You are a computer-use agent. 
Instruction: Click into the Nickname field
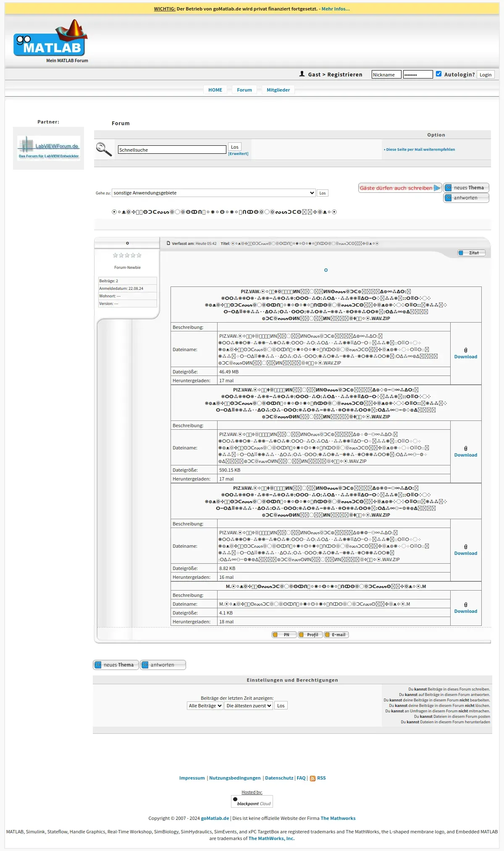tap(386, 74)
